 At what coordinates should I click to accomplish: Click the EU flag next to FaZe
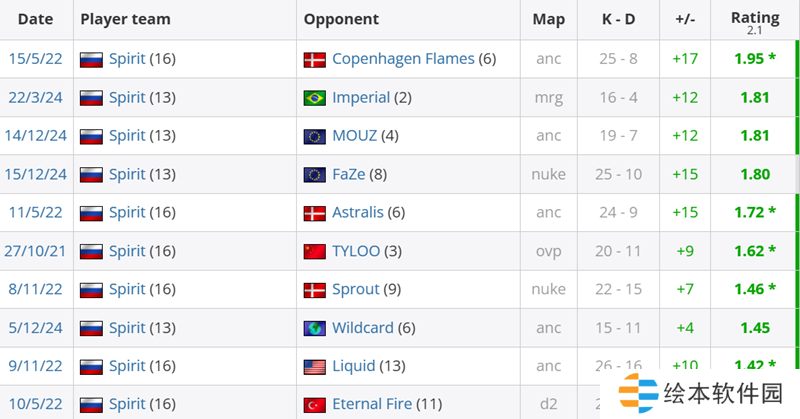point(315,174)
